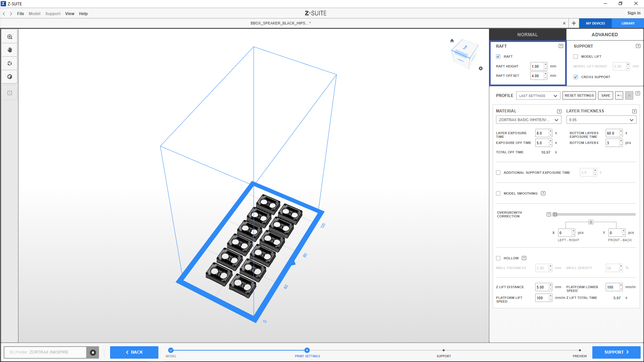The width and height of the screenshot is (644, 362).
Task: Add a new tab with plus icon
Action: pos(574,23)
